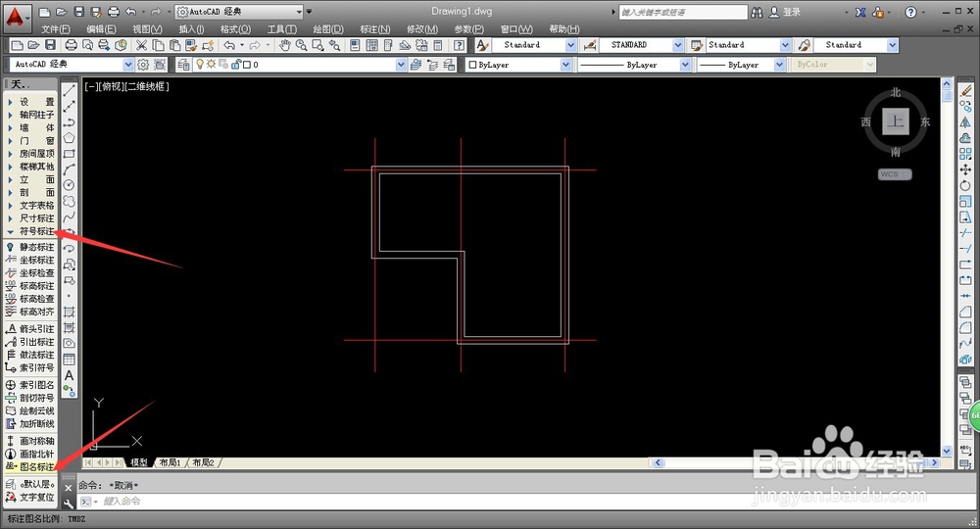Open the layer list dropdown arrow
This screenshot has height=529, width=980.
click(401, 65)
